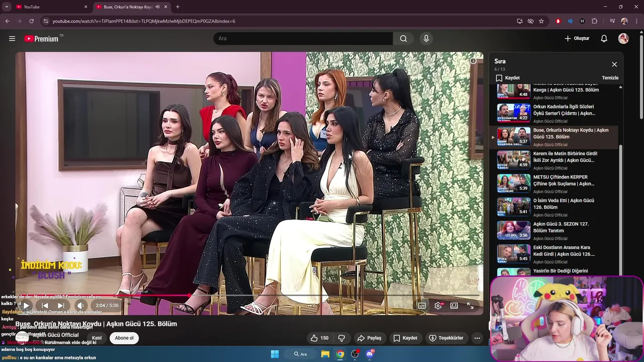Viewport: 644px width, 362px height.
Task: Play O İsim Veda Etti video
Action: (553, 207)
